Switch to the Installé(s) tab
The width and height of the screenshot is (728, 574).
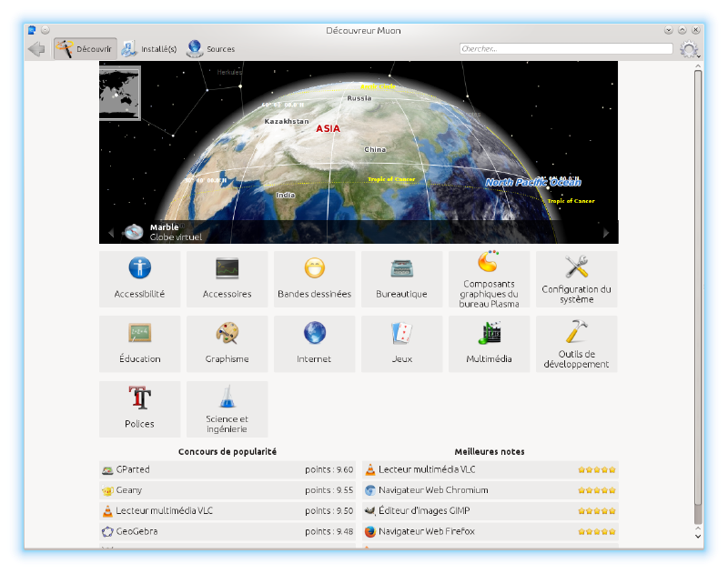pyautogui.click(x=149, y=49)
